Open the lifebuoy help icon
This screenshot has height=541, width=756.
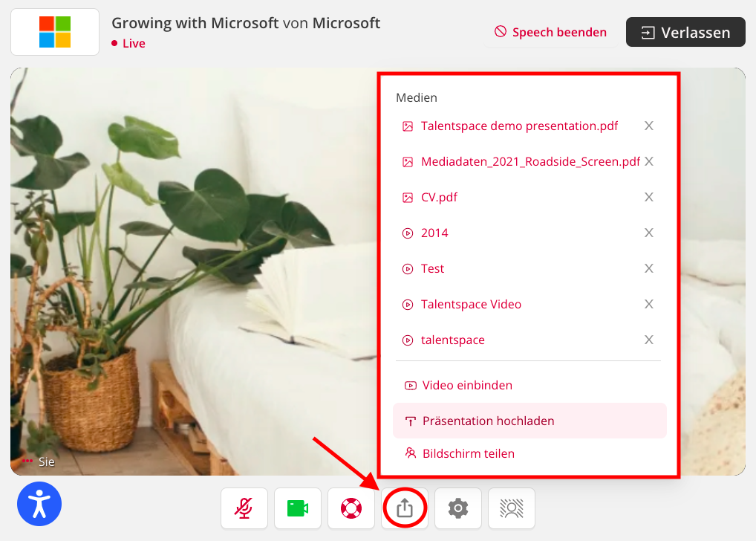coord(351,508)
